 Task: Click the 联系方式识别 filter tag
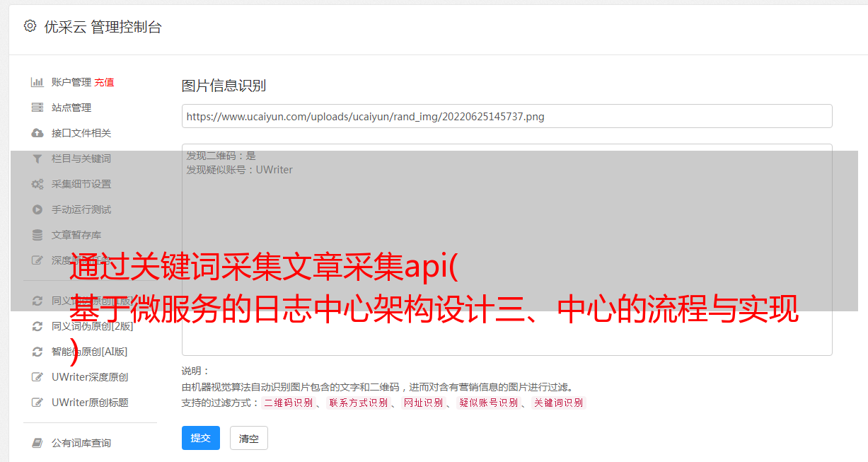click(358, 403)
